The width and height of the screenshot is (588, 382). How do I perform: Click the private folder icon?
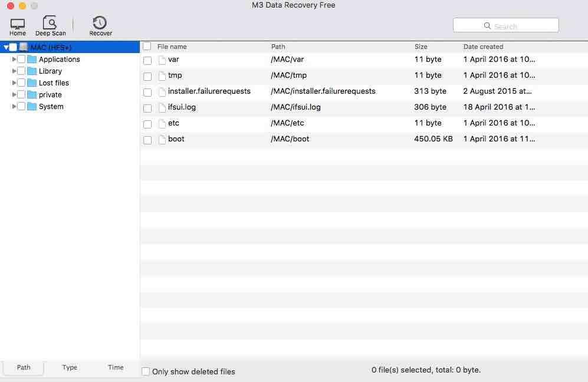[32, 94]
